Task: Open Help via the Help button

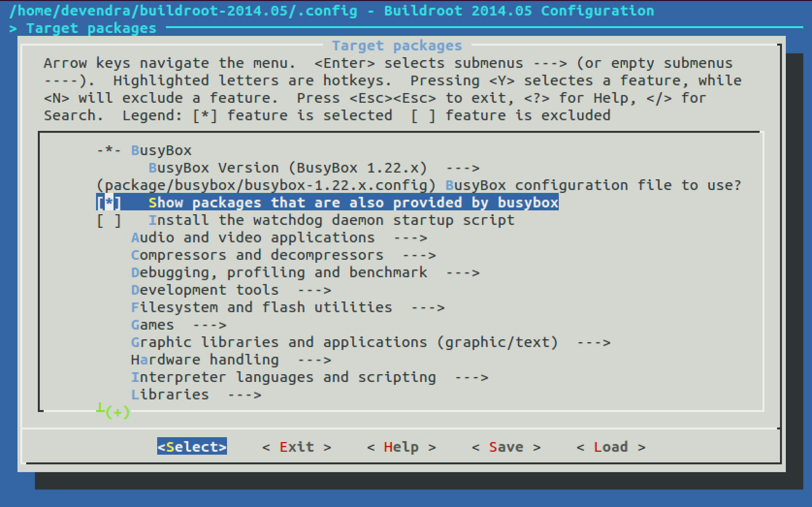Action: coord(402,447)
